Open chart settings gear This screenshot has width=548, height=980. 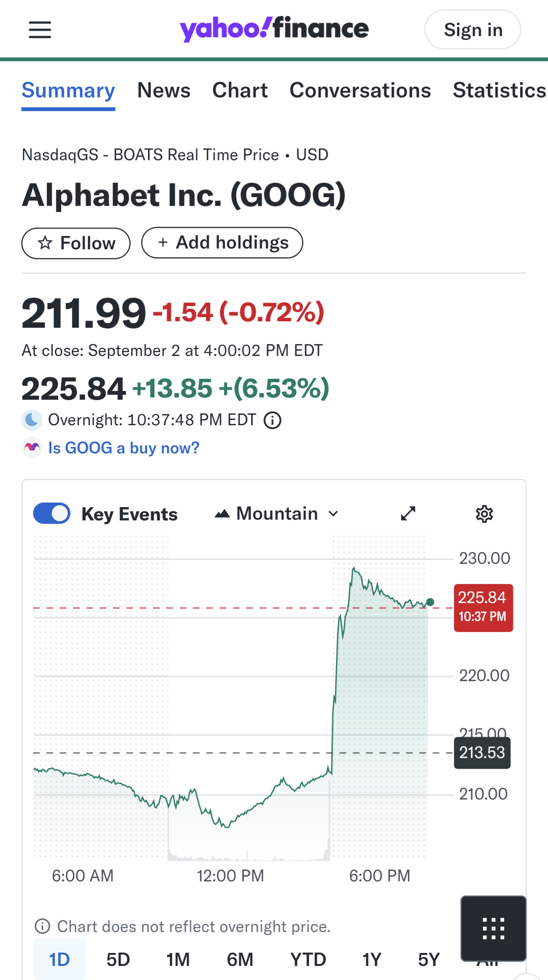pos(484,514)
